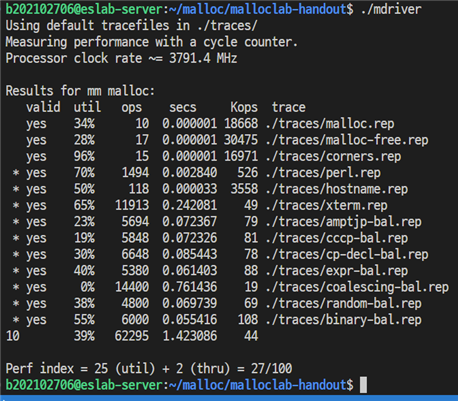Click the 'Kops' column header
458x401 pixels.
pos(244,107)
